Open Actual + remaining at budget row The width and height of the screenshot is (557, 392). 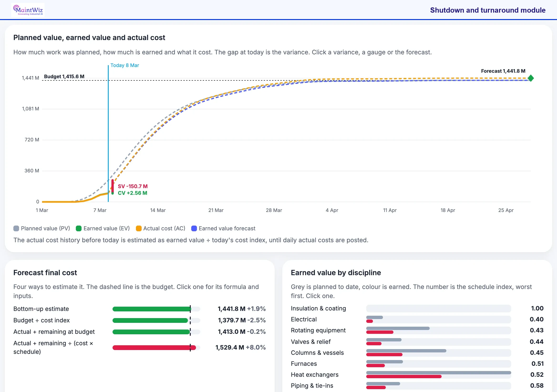coord(139,332)
